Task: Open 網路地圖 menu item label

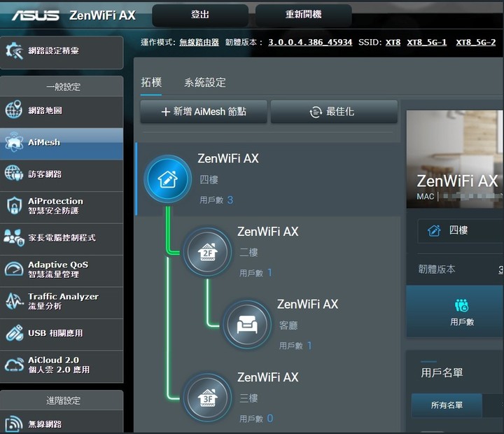Action: click(x=45, y=111)
